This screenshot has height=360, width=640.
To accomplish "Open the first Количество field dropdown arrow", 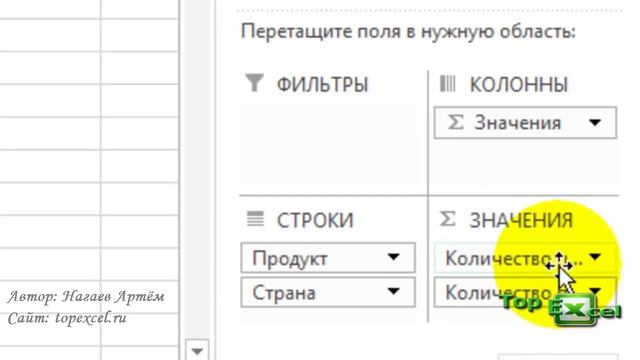I will 595,257.
